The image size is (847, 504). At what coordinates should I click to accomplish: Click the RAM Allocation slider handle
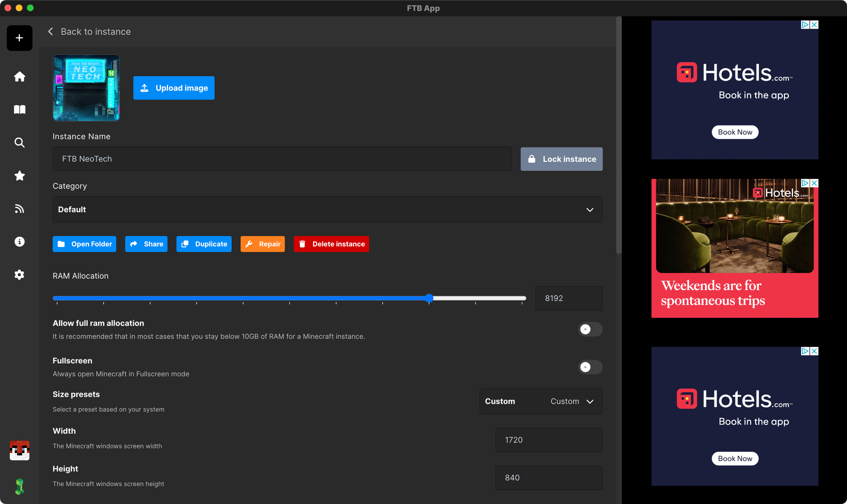[x=429, y=298]
